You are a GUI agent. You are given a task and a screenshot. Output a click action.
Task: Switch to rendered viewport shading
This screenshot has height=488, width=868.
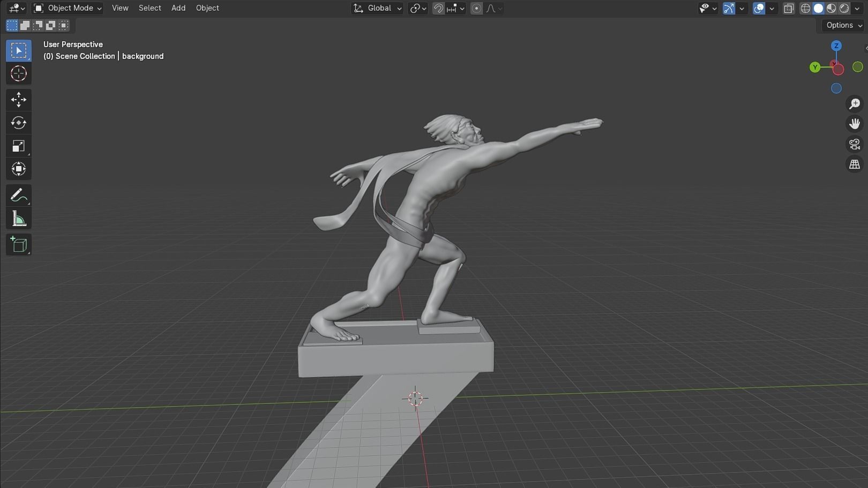point(844,8)
